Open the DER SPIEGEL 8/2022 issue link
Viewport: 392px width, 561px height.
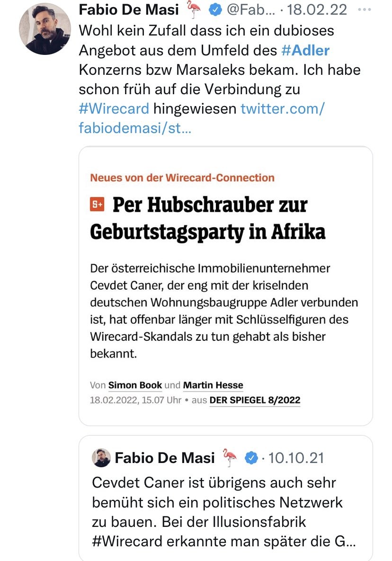tap(255, 400)
